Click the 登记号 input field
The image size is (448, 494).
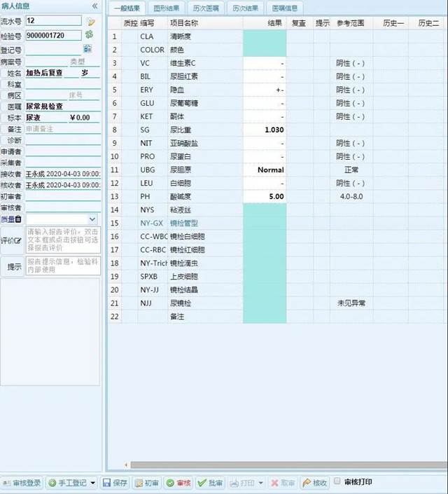[53, 50]
